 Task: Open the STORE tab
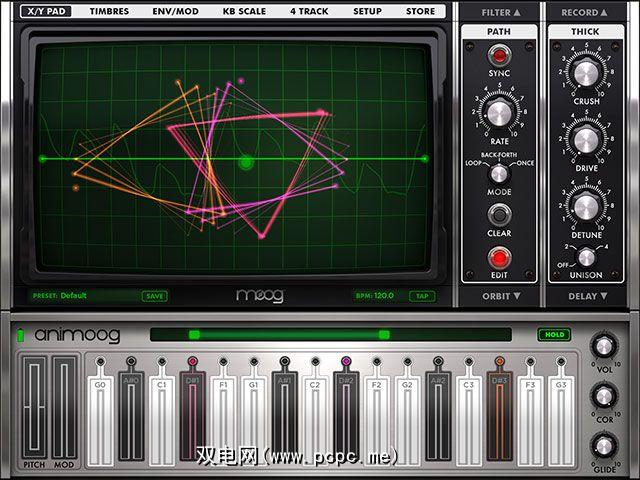pyautogui.click(x=420, y=11)
